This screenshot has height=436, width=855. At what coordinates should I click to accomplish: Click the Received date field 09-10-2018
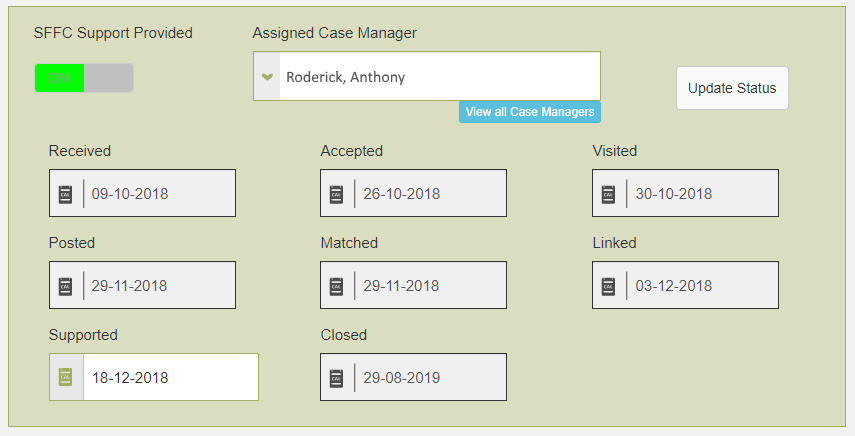coord(158,194)
